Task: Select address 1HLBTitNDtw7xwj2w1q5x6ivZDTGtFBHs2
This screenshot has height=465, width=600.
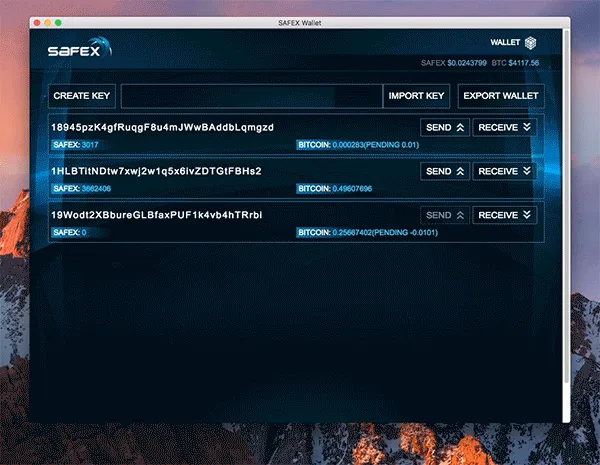Action: [x=156, y=171]
